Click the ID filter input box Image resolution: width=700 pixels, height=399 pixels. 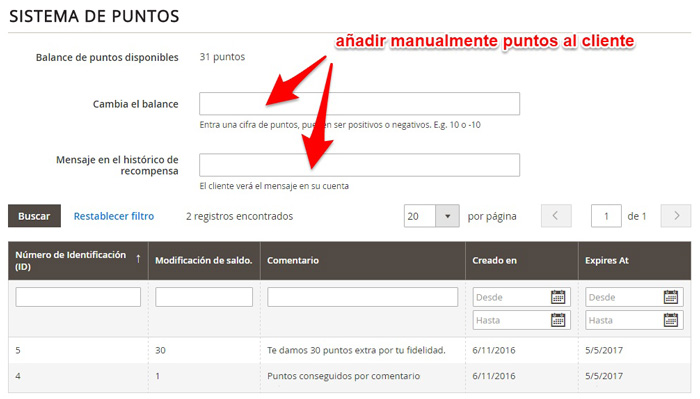pyautogui.click(x=78, y=297)
